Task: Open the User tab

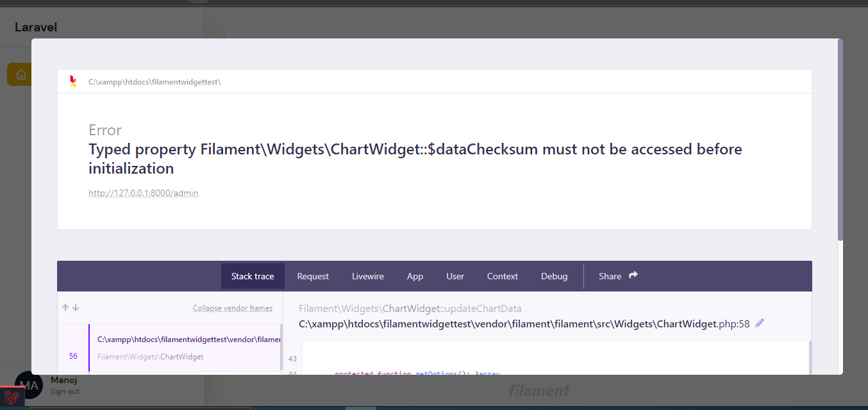Action: (x=455, y=276)
